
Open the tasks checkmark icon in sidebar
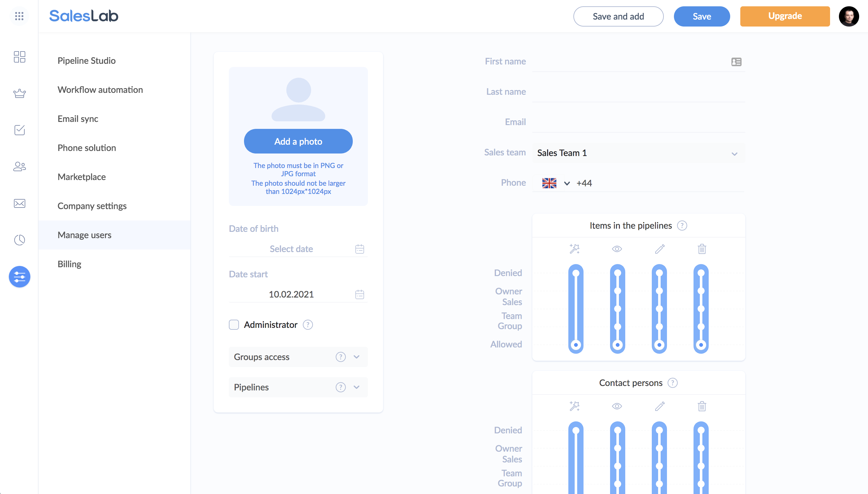pyautogui.click(x=19, y=130)
